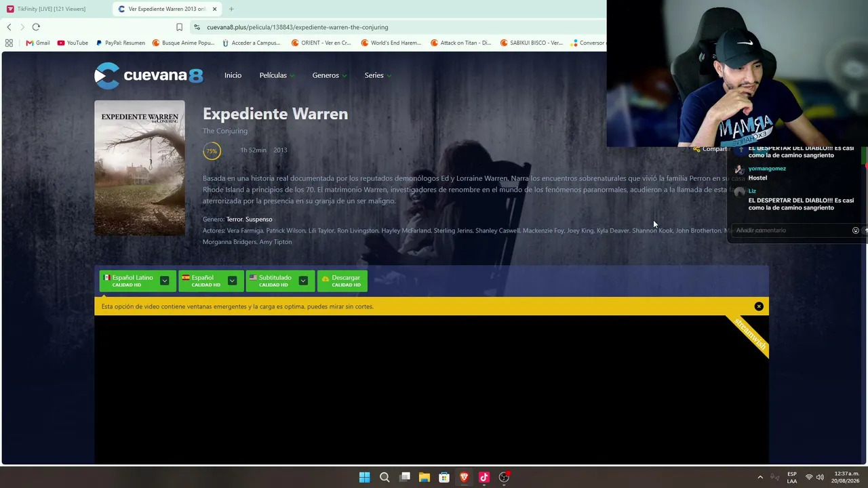
Task: Open the site settings icon in address bar
Action: 197,27
